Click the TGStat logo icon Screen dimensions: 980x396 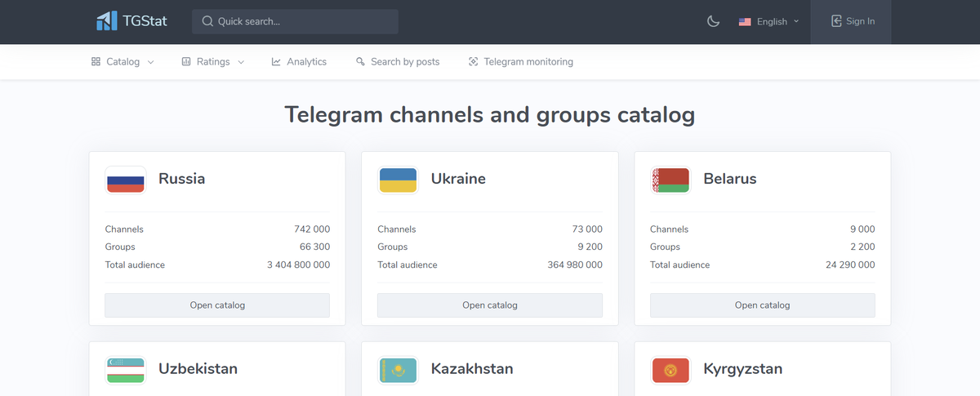(x=106, y=21)
